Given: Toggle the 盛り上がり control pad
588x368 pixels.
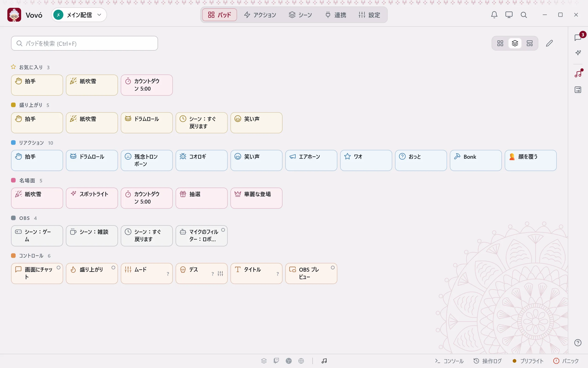Looking at the screenshot, I should point(92,273).
